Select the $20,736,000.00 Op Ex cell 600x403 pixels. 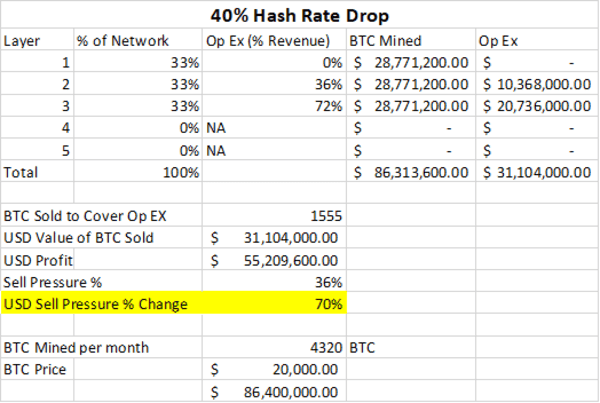537,106
